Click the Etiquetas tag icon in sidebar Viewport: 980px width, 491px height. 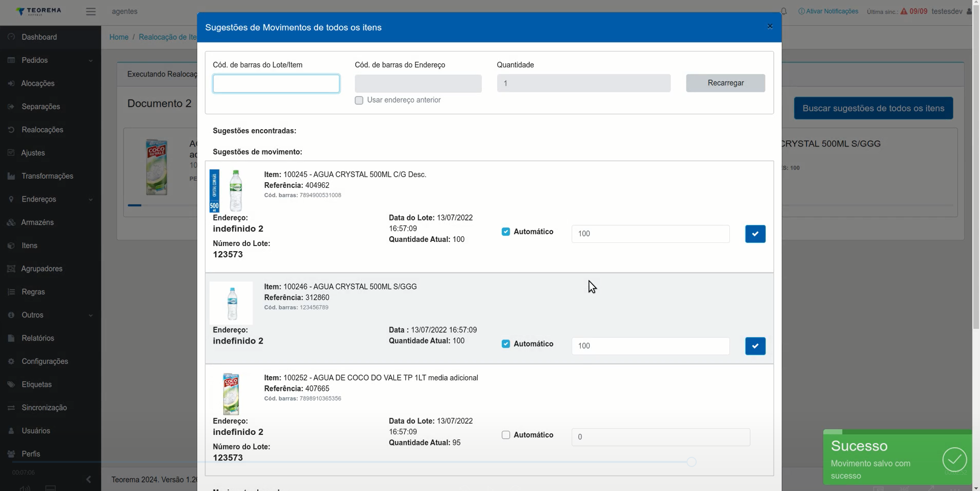(x=11, y=384)
